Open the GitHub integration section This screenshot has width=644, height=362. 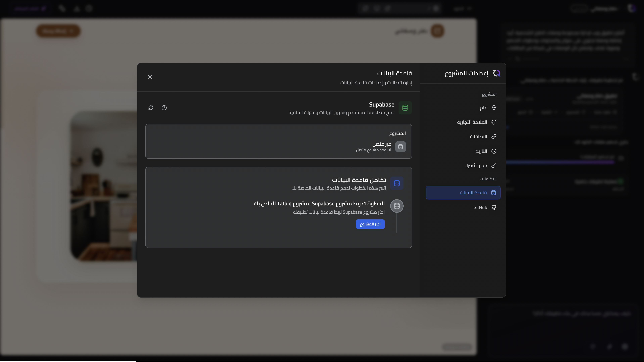463,207
